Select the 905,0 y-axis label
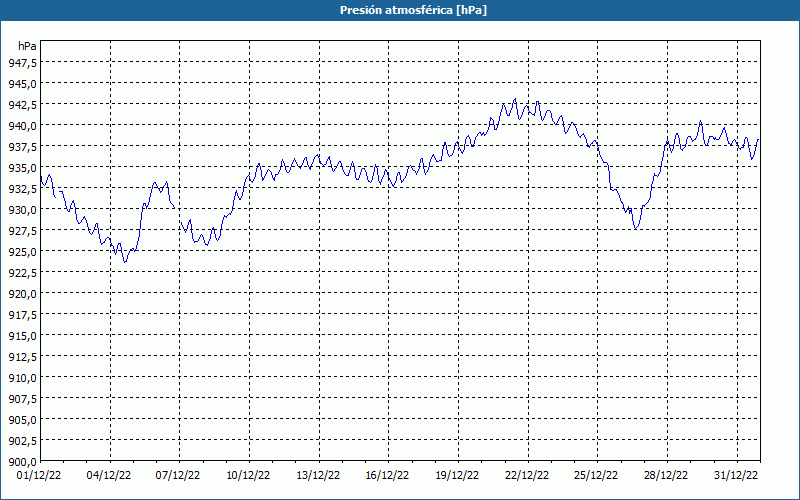The image size is (800, 500). 22,419
